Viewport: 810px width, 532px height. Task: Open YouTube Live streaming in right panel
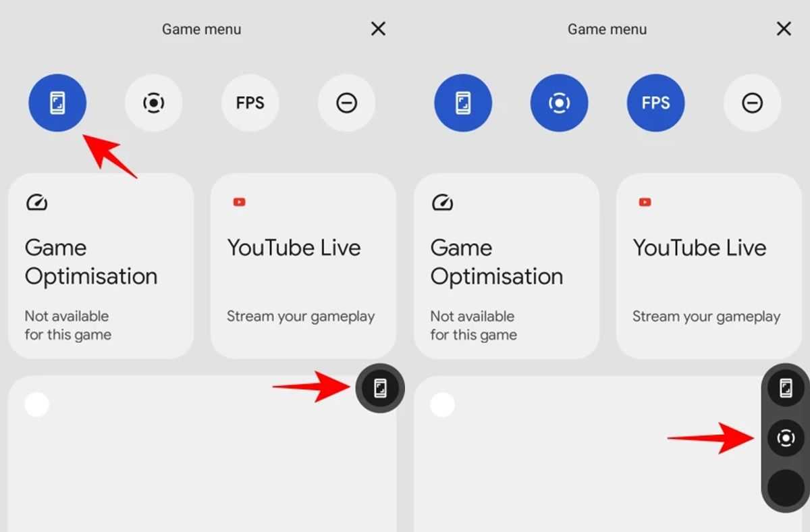pyautogui.click(x=709, y=266)
